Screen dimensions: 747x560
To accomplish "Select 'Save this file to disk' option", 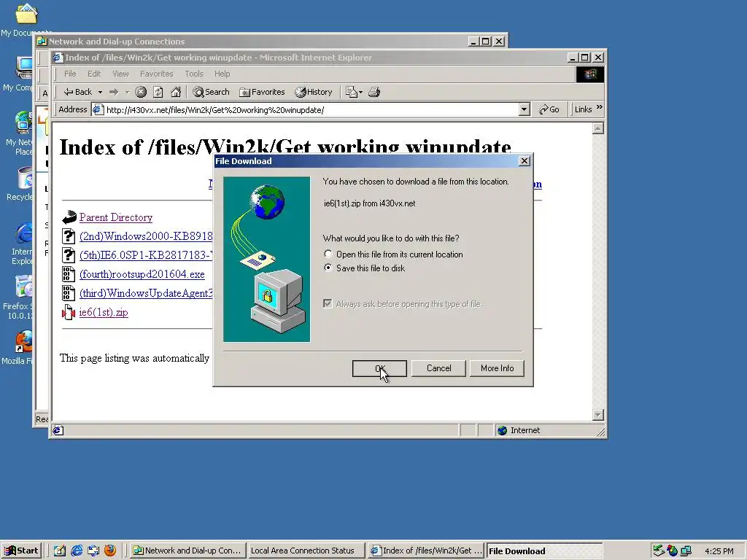I will pyautogui.click(x=365, y=268).
